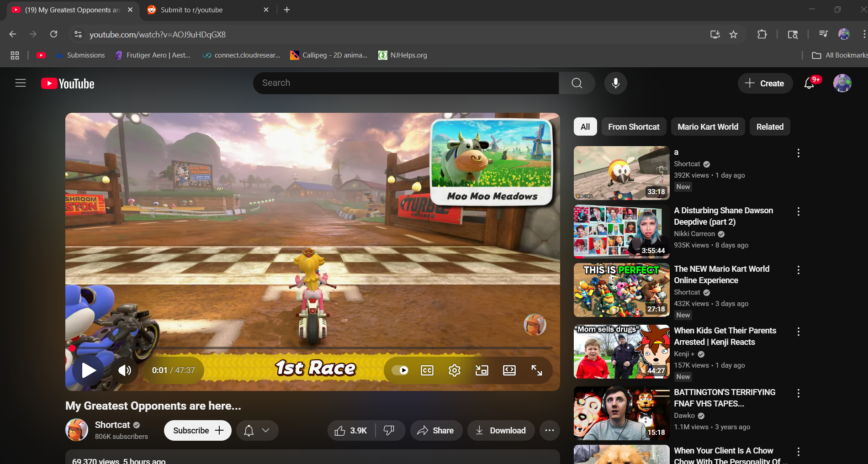Like the video
868x464 pixels.
click(351, 431)
